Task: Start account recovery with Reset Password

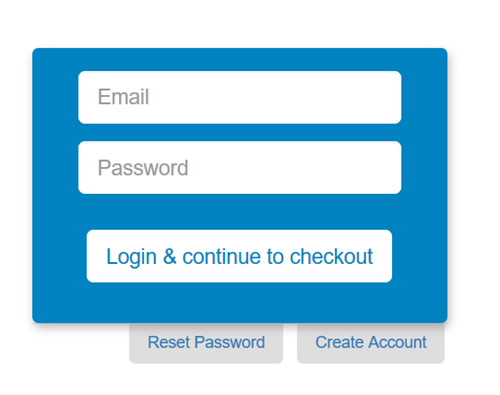Action: pos(206,343)
